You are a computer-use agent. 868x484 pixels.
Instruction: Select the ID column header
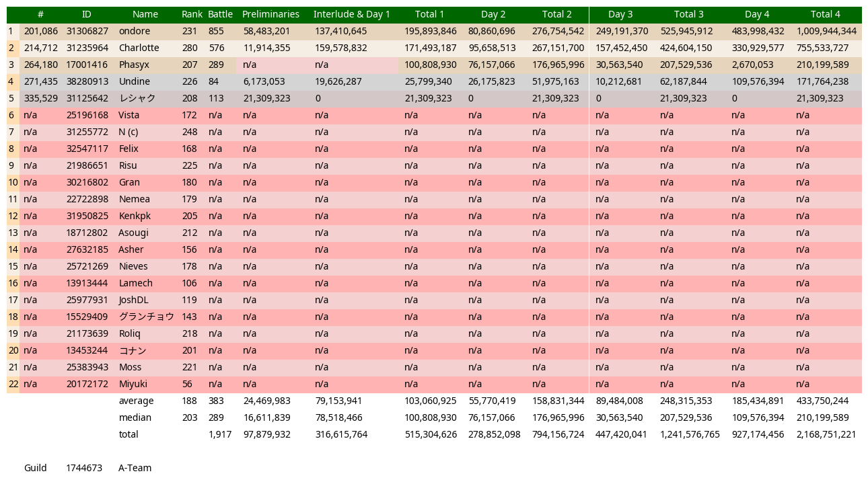tap(87, 14)
